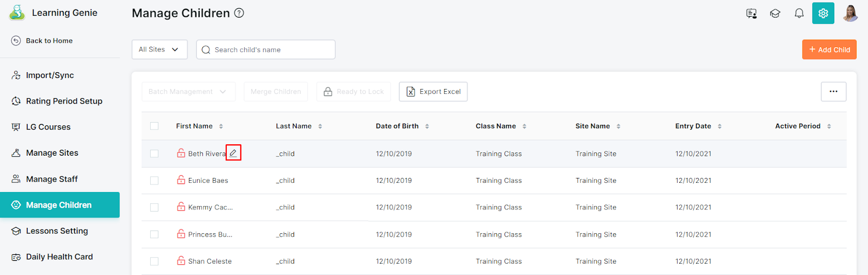Click the pencil edit icon beside Beth Rivera
Image resolution: width=868 pixels, height=275 pixels.
point(233,153)
